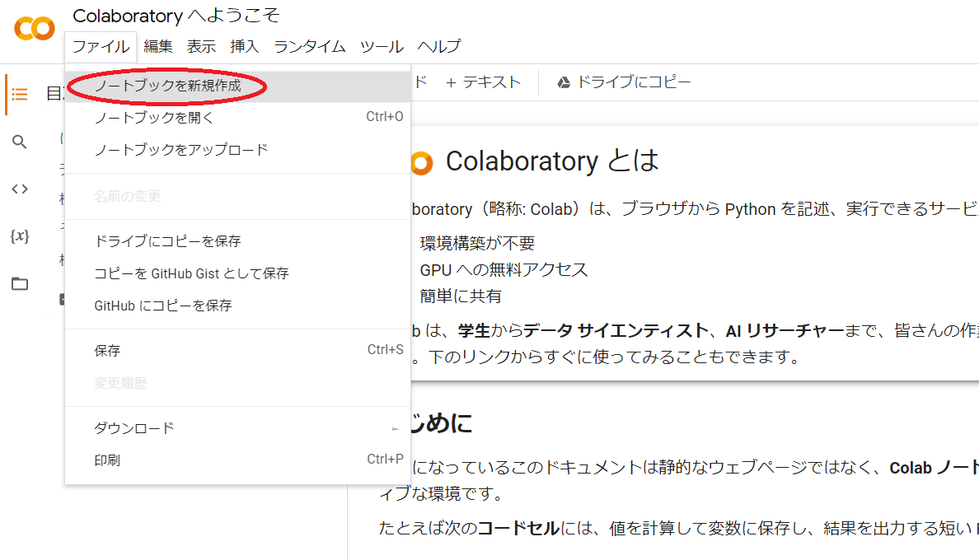Select 印刷 menu entry
The image size is (979, 560).
click(238, 460)
